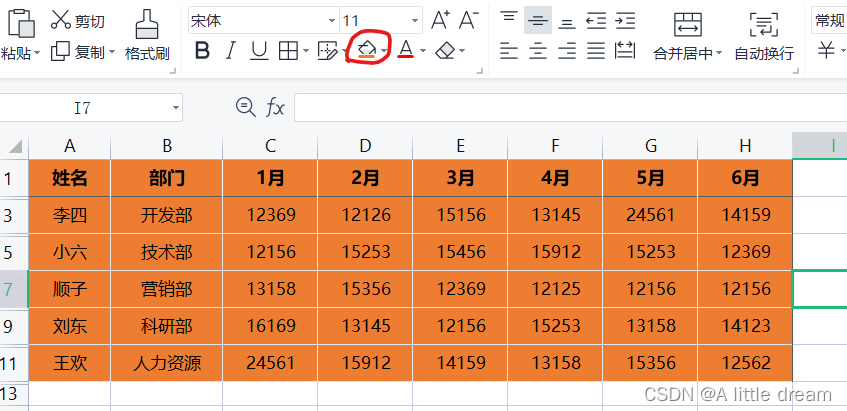Apply cell borders using the borders icon
The height and width of the screenshot is (411, 847).
288,51
